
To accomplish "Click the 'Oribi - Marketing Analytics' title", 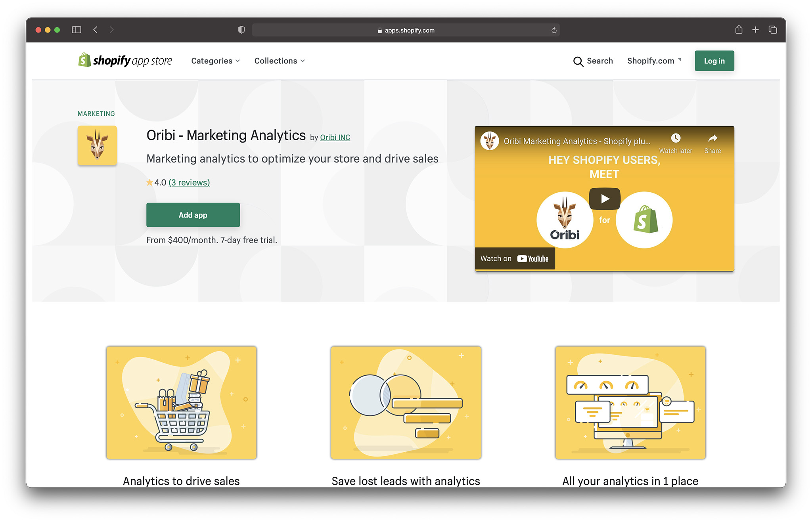I will coord(226,136).
